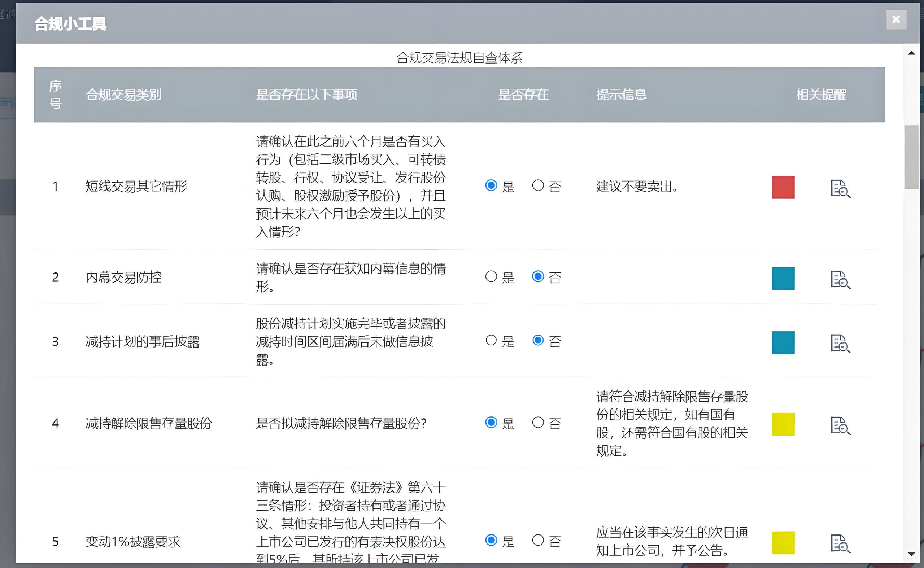Open related reminder icon for 减持解除限售存量股份 row

840,425
